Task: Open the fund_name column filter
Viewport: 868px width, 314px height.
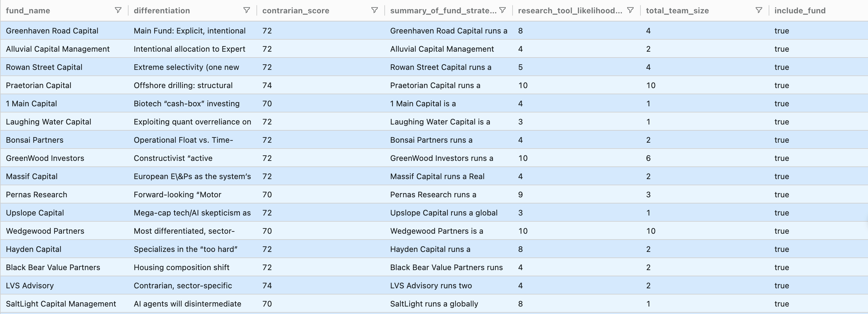Action: click(x=118, y=10)
